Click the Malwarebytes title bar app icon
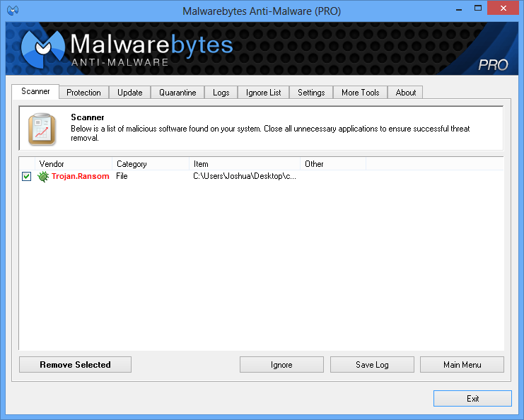Screen dimensions: 524x420 [13, 11]
